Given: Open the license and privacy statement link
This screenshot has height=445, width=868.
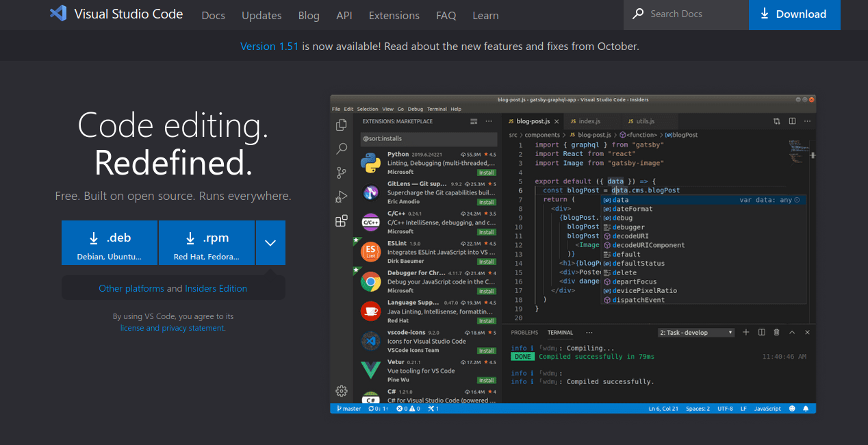Looking at the screenshot, I should point(173,328).
